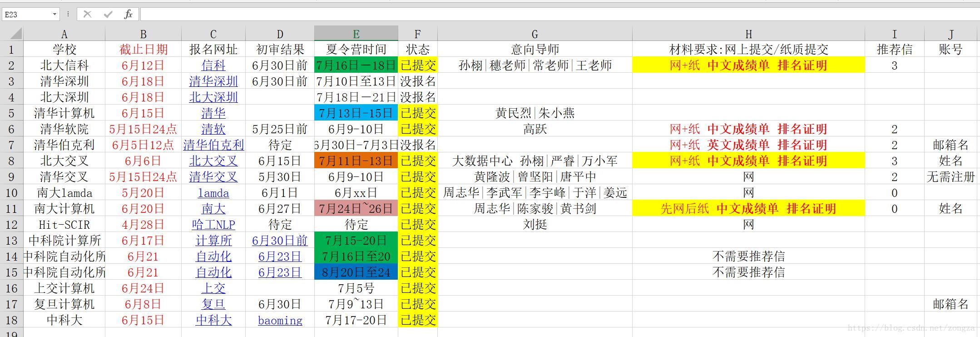Open the Insert Function fx icon
The width and height of the screenshot is (980, 337).
128,15
